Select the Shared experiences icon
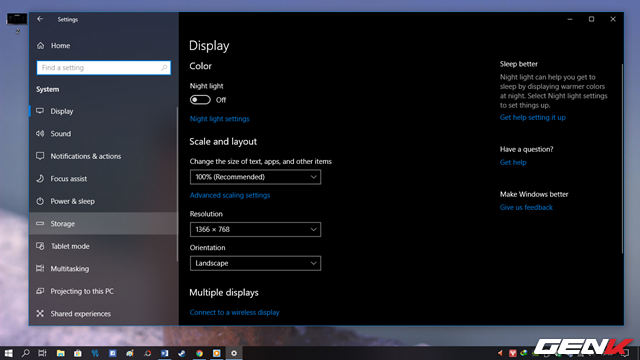 (40, 313)
